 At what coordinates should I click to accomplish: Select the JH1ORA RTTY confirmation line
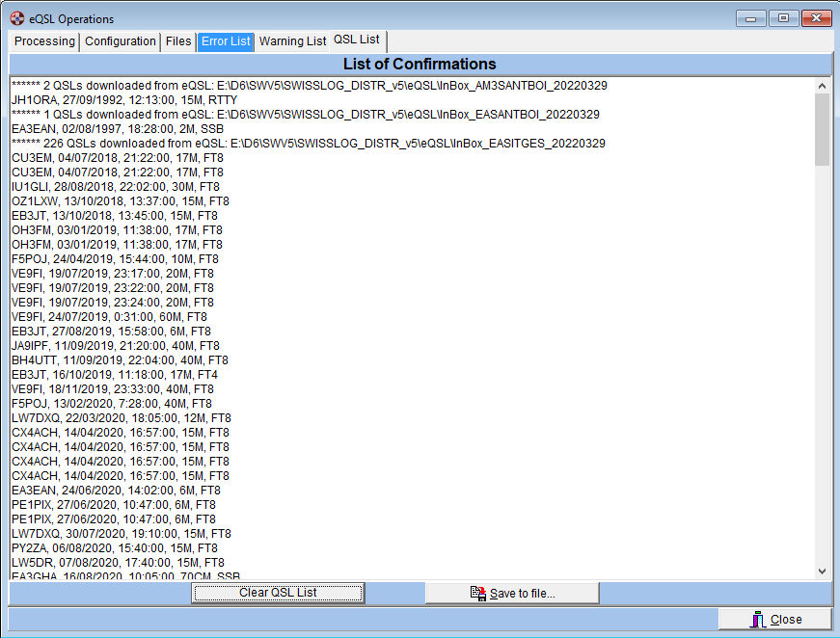(x=124, y=100)
